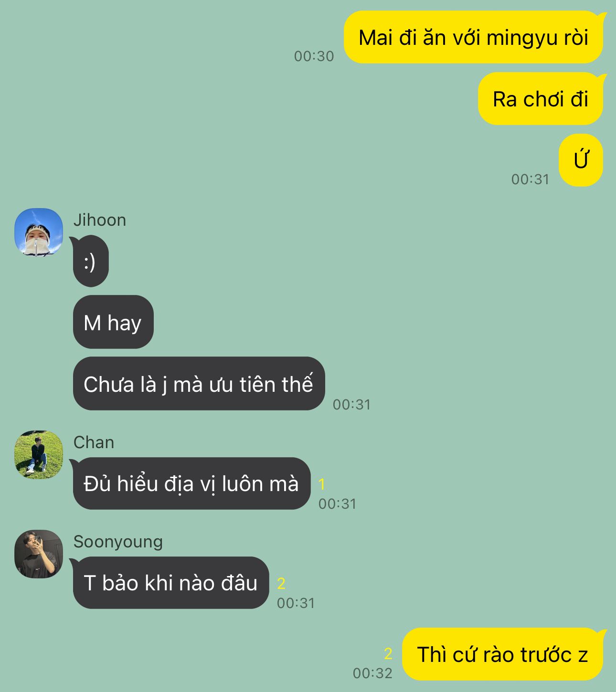The width and height of the screenshot is (616, 692).
Task: Tap unread count 1 beside Chan's message
Action: tap(322, 484)
